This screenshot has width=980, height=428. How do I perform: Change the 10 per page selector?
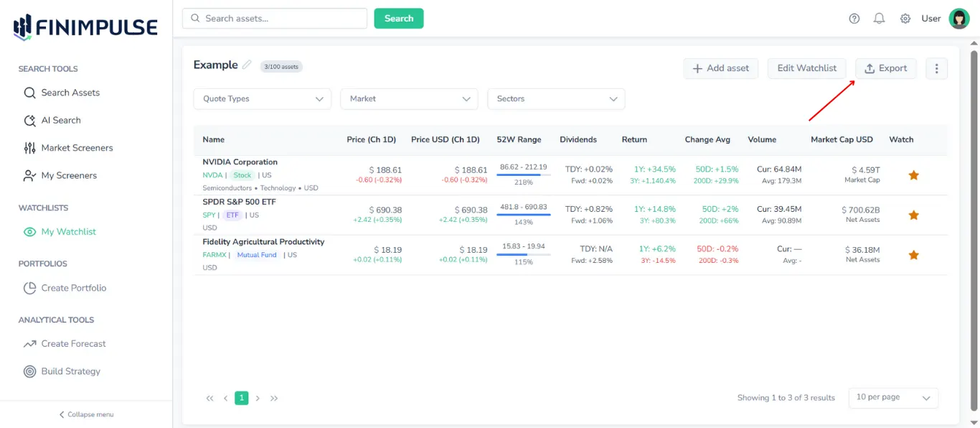(892, 398)
